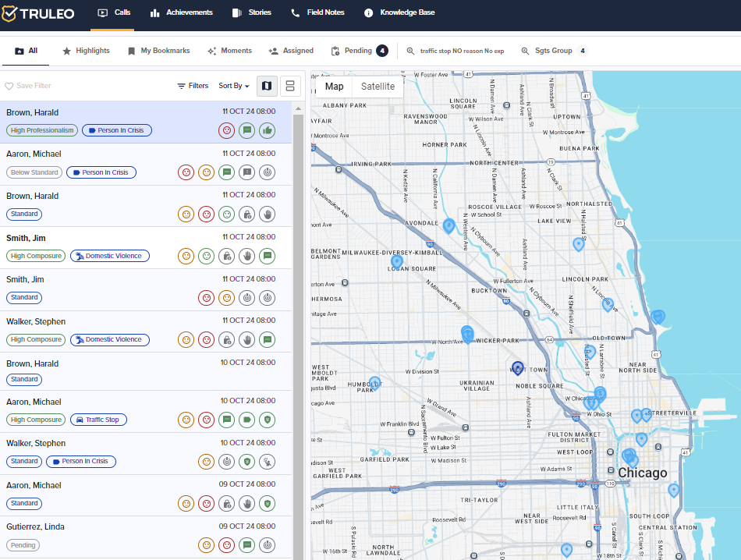
Task: Go to the Achievements page
Action: [x=182, y=12]
